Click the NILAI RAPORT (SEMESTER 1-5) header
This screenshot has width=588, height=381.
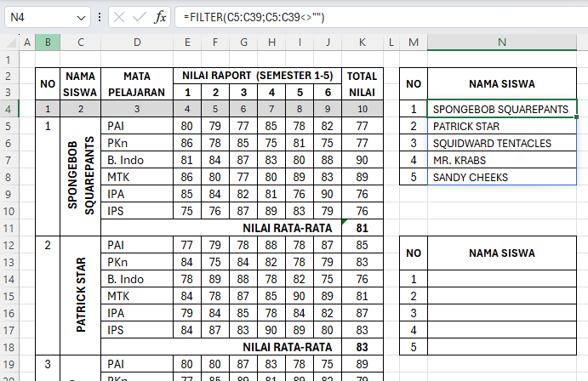pyautogui.click(x=258, y=76)
